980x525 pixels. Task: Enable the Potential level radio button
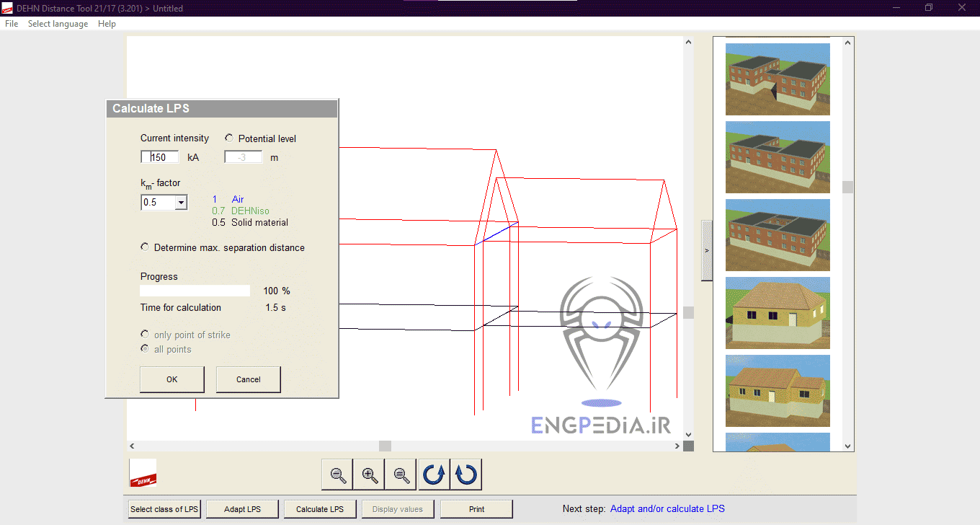pyautogui.click(x=229, y=138)
